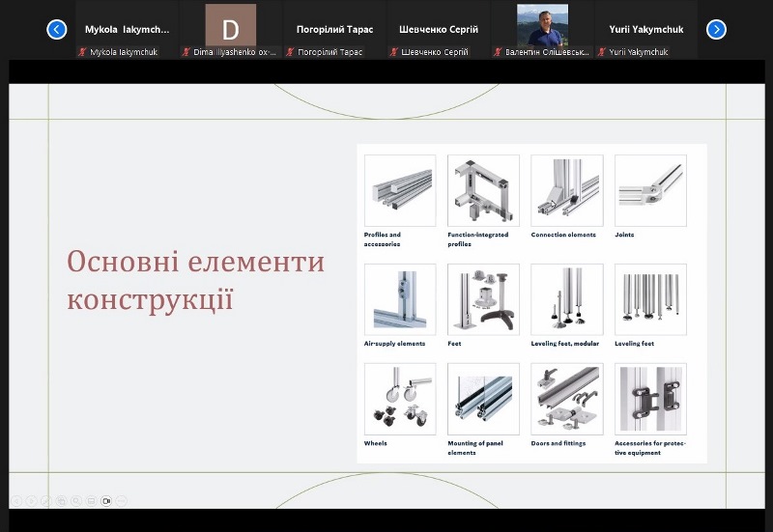Click the Accessories for protective equipment image

(650, 399)
